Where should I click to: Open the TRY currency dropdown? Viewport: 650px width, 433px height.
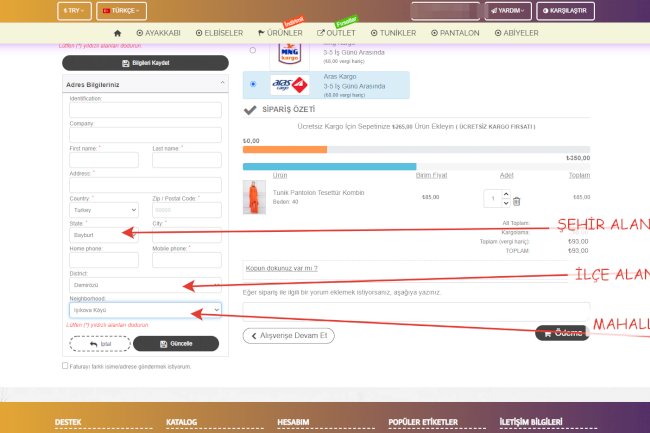[74, 11]
